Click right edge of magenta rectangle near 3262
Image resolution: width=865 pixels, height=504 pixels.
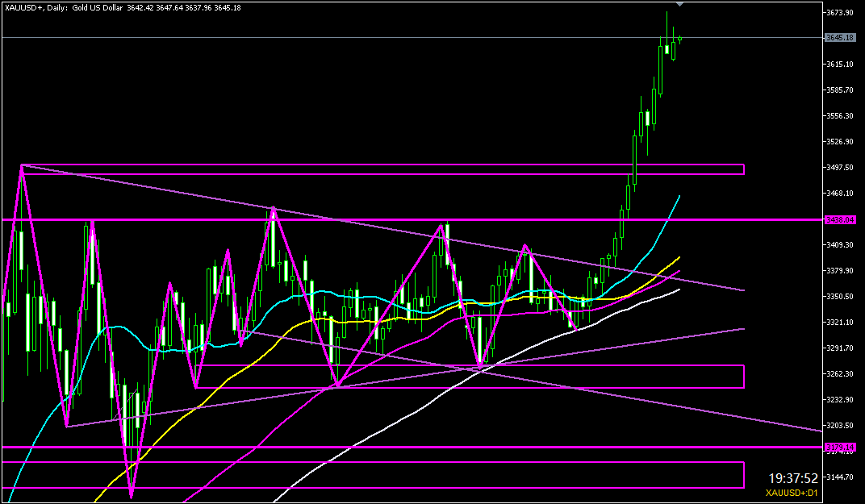click(743, 376)
